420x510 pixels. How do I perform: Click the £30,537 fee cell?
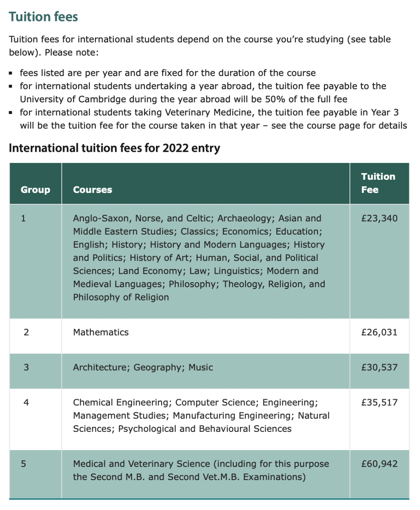point(380,367)
